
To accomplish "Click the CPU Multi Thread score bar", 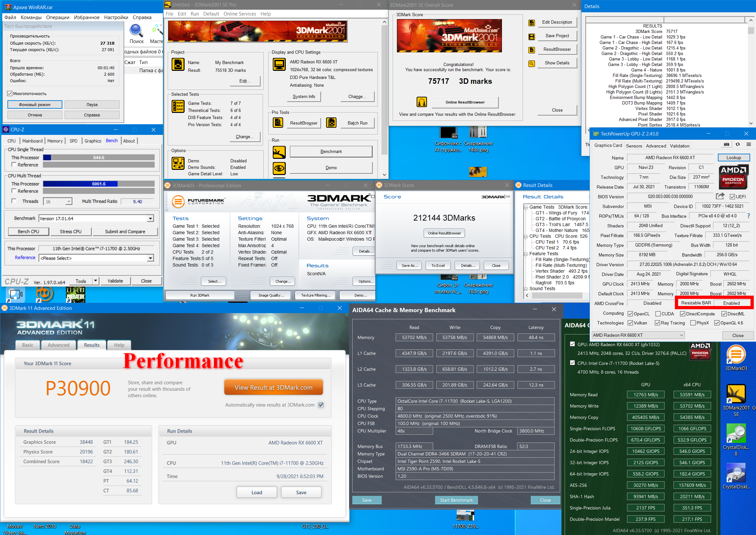I will coord(99,184).
